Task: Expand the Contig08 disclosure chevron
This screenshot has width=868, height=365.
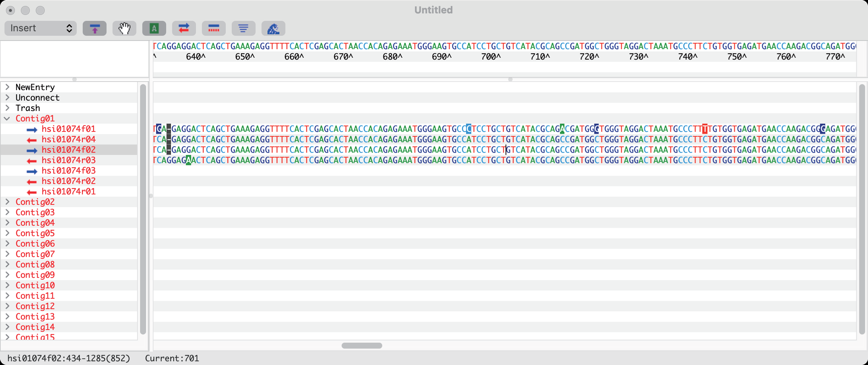Action: (7, 264)
